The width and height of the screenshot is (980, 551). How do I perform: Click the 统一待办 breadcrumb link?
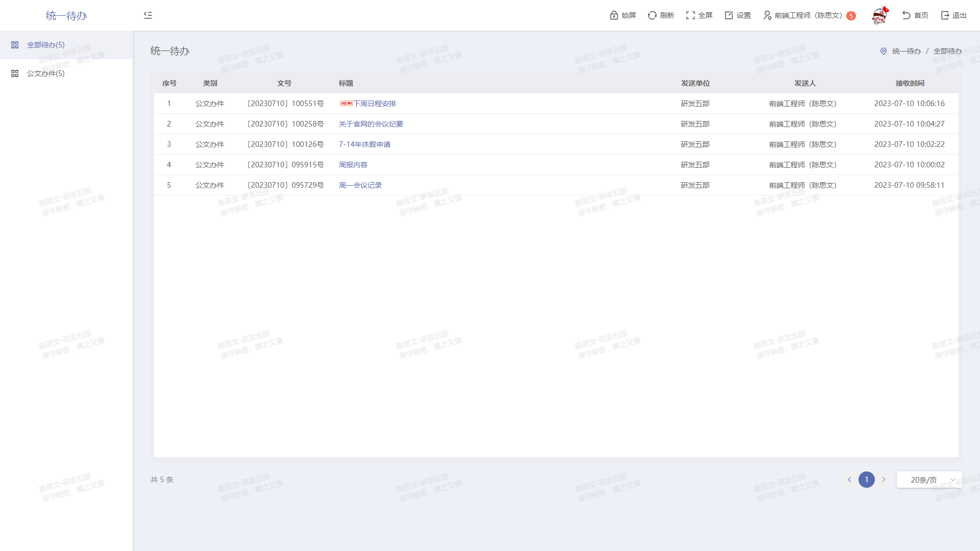(906, 51)
